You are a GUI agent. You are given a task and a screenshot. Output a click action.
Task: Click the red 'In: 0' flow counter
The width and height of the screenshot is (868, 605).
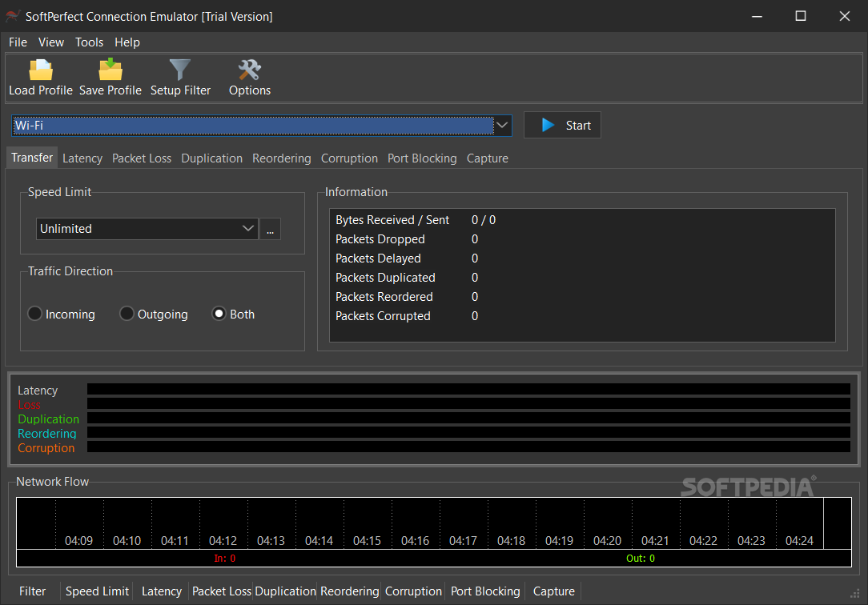pyautogui.click(x=225, y=559)
